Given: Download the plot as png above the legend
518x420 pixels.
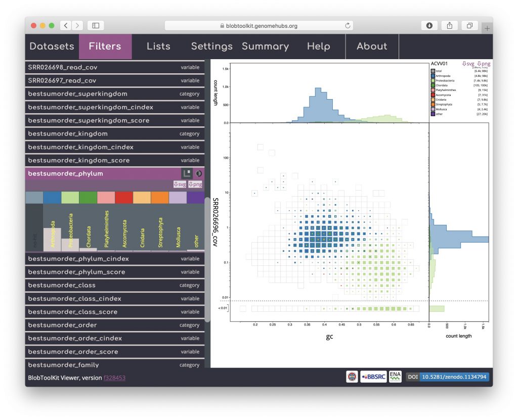Looking at the screenshot, I should tap(484, 64).
